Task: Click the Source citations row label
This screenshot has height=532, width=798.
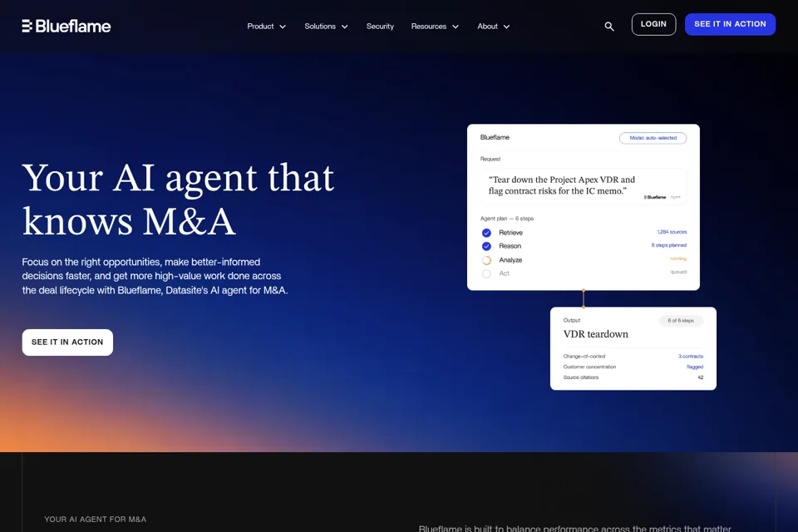Action: (x=581, y=377)
